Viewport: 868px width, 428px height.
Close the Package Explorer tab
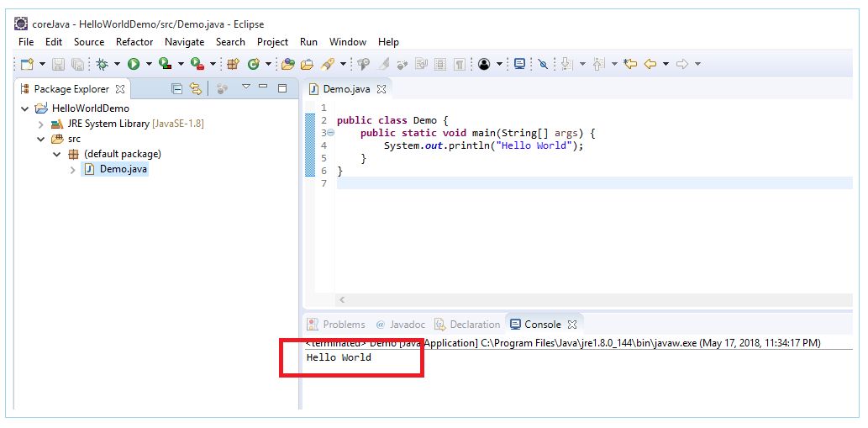click(x=120, y=89)
